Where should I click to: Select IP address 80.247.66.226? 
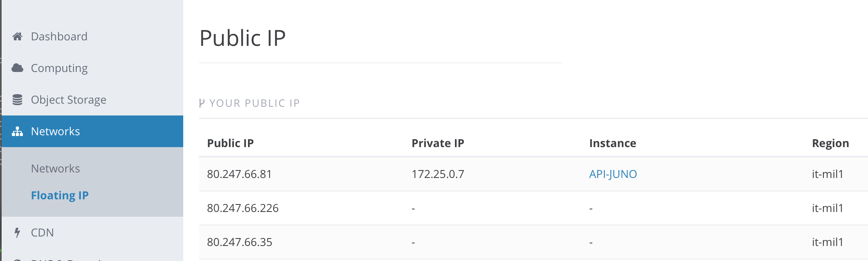click(x=243, y=208)
